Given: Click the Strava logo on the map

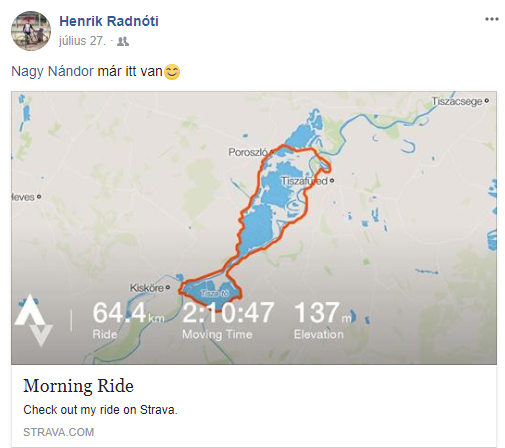Looking at the screenshot, I should pyautogui.click(x=34, y=320).
